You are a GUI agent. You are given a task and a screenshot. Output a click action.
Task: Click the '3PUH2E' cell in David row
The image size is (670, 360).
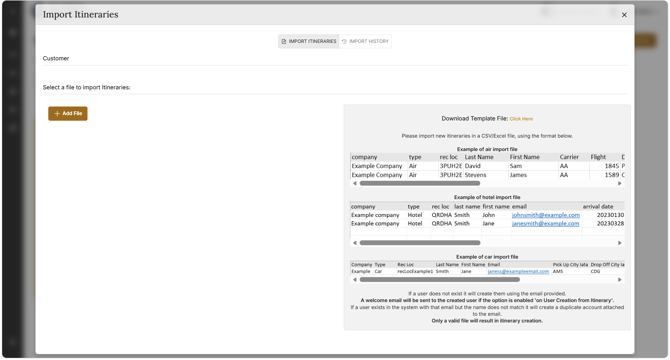(451, 166)
